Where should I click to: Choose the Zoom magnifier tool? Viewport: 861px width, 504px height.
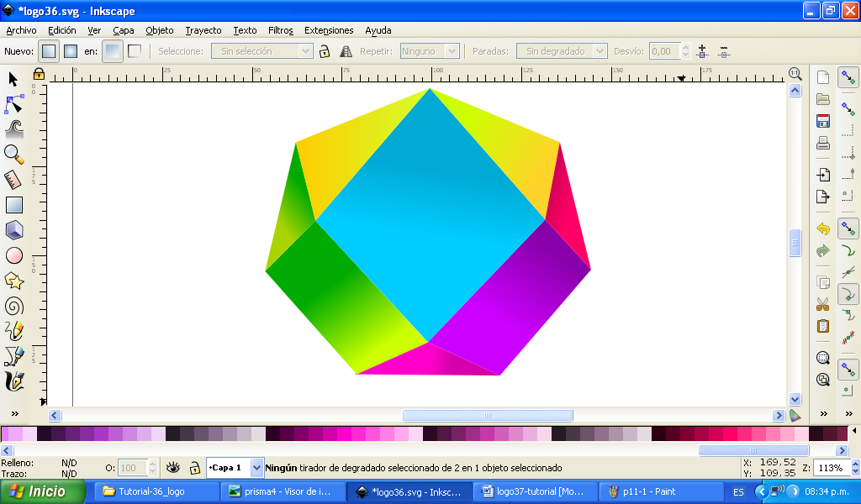click(13, 154)
